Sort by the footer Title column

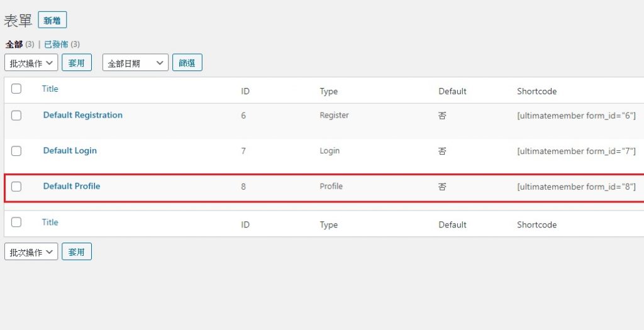tap(50, 222)
